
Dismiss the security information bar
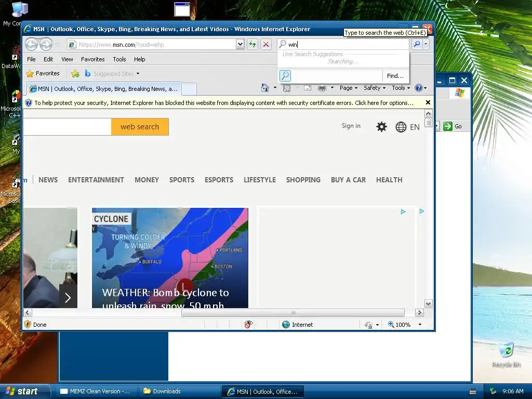tap(428, 102)
